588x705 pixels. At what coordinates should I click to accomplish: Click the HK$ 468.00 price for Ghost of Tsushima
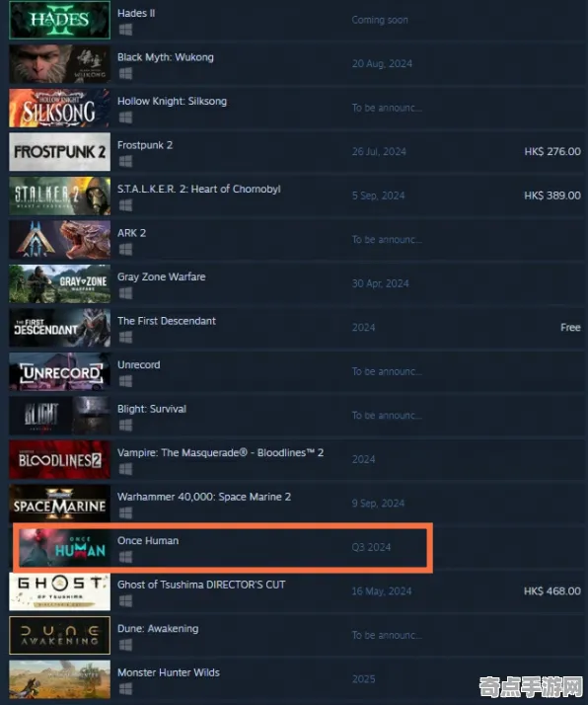click(x=552, y=591)
